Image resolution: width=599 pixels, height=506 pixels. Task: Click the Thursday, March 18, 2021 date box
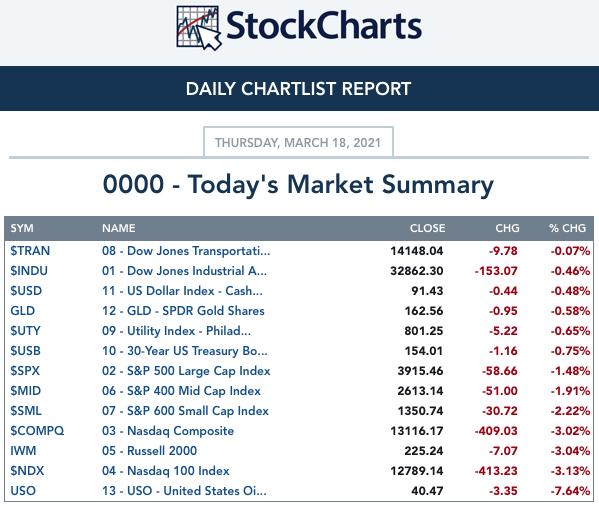pyautogui.click(x=298, y=142)
